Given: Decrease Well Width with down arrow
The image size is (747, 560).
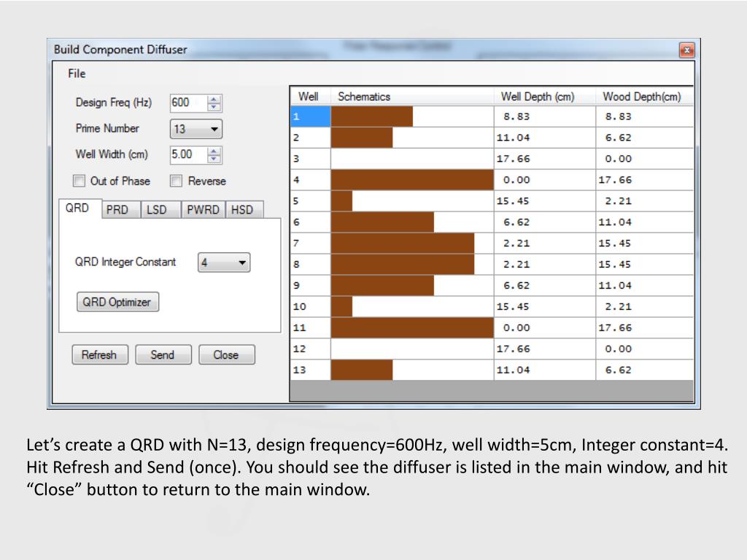Looking at the screenshot, I should 214,158.
